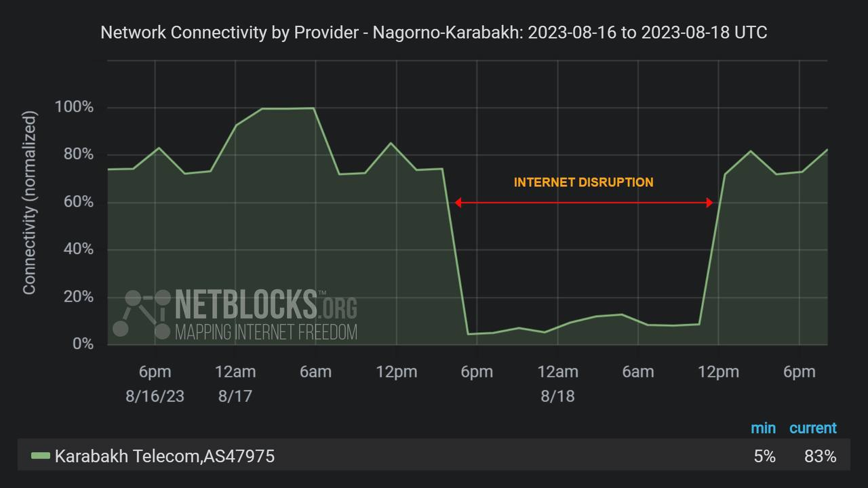Click the 8/18 date label on x-axis

pyautogui.click(x=557, y=396)
